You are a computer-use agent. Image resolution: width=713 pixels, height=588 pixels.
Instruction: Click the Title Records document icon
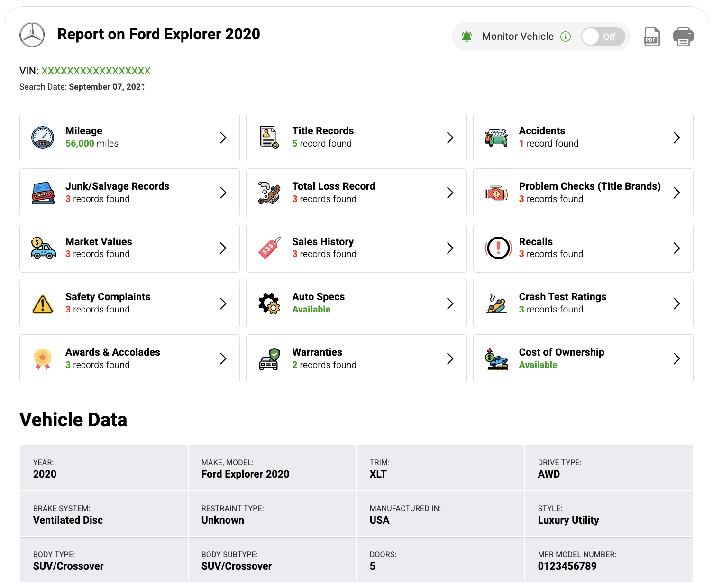pyautogui.click(x=269, y=137)
